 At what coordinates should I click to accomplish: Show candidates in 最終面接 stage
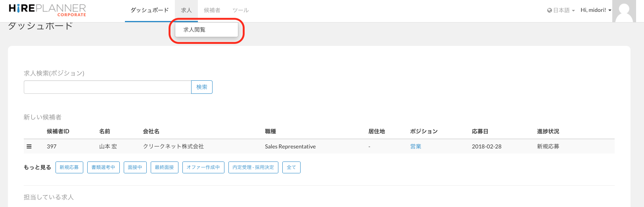coord(164,167)
